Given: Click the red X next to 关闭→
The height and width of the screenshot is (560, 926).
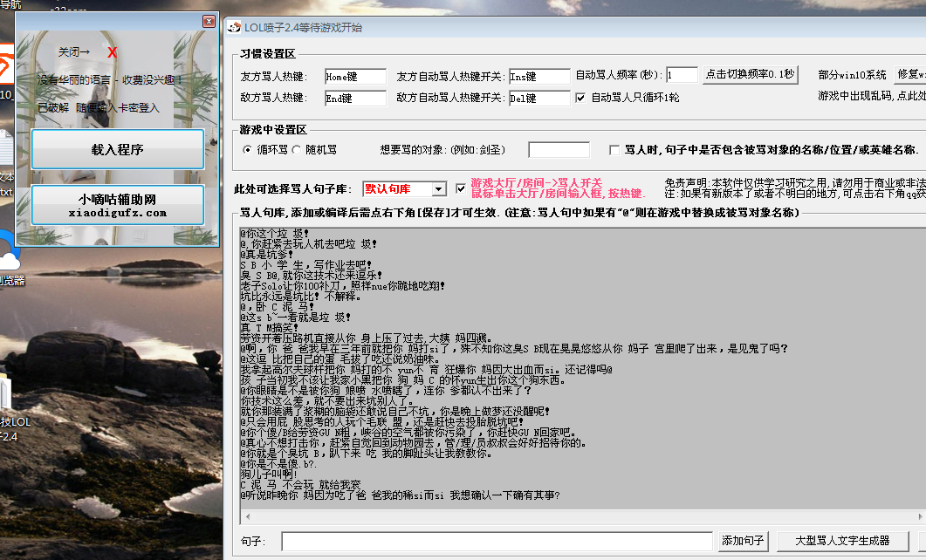Looking at the screenshot, I should 113,52.
